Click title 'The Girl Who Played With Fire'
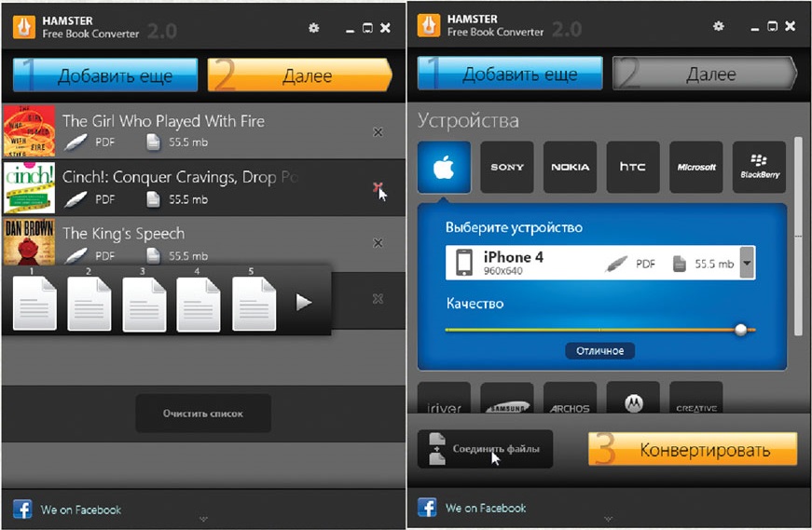 (163, 121)
